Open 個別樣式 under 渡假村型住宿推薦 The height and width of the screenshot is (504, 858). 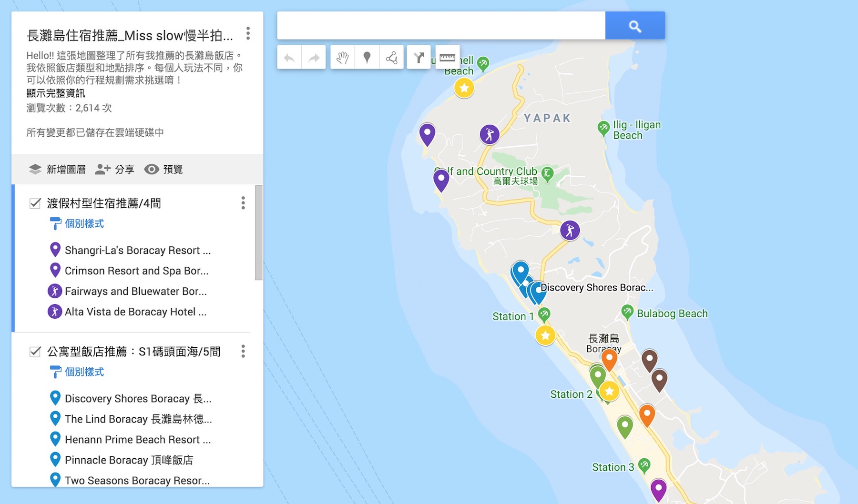coord(84,223)
